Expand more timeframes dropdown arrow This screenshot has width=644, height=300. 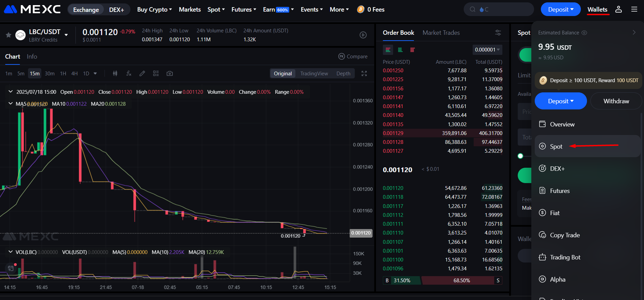[x=95, y=73]
